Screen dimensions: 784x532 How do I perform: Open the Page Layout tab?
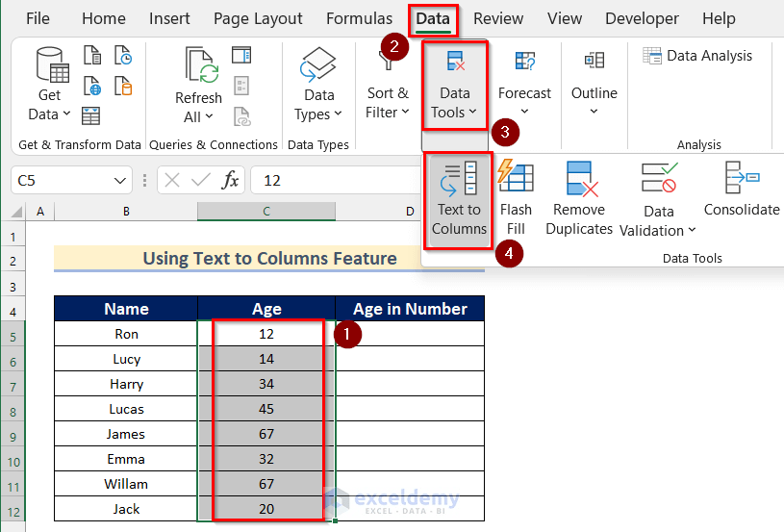tap(258, 19)
